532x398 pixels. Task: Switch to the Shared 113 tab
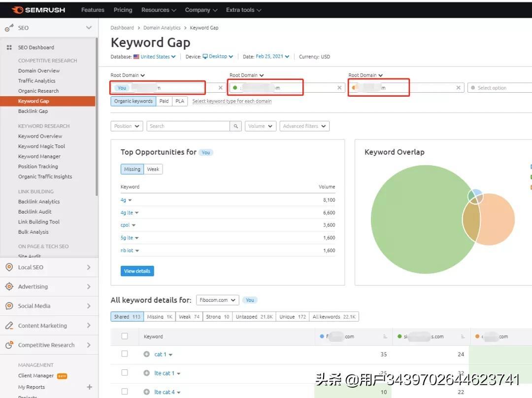click(x=127, y=317)
